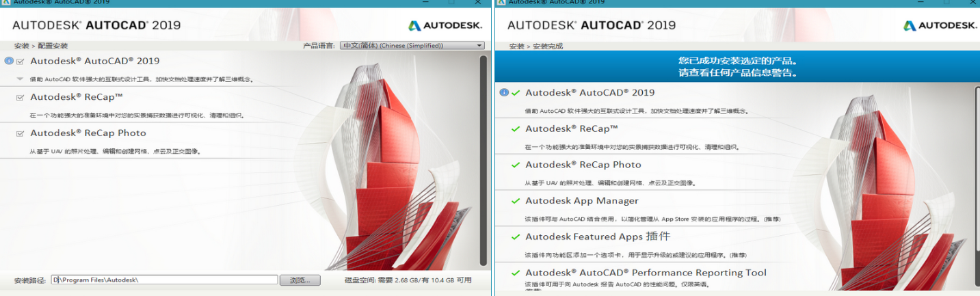Open the 产品语言 language dropdown

[412, 45]
